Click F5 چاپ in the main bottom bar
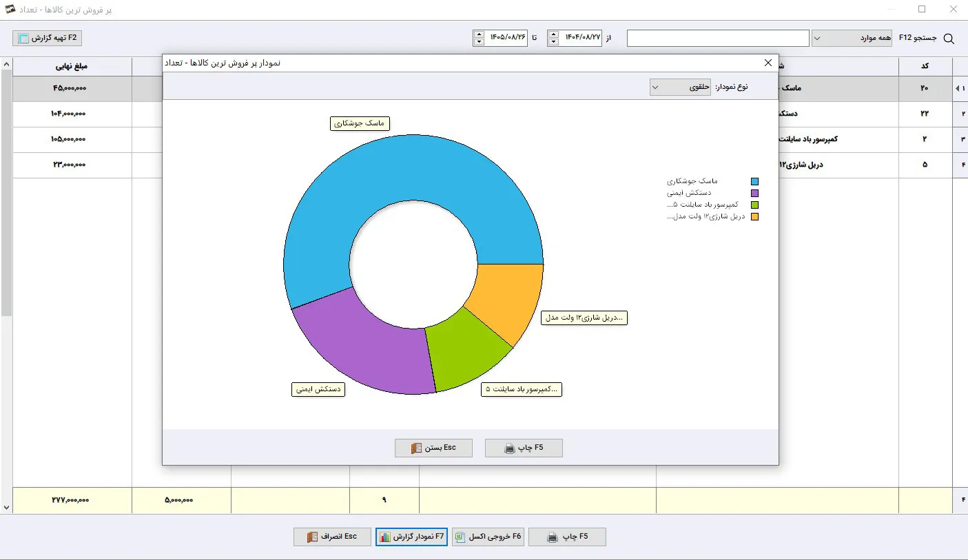 pos(567,537)
